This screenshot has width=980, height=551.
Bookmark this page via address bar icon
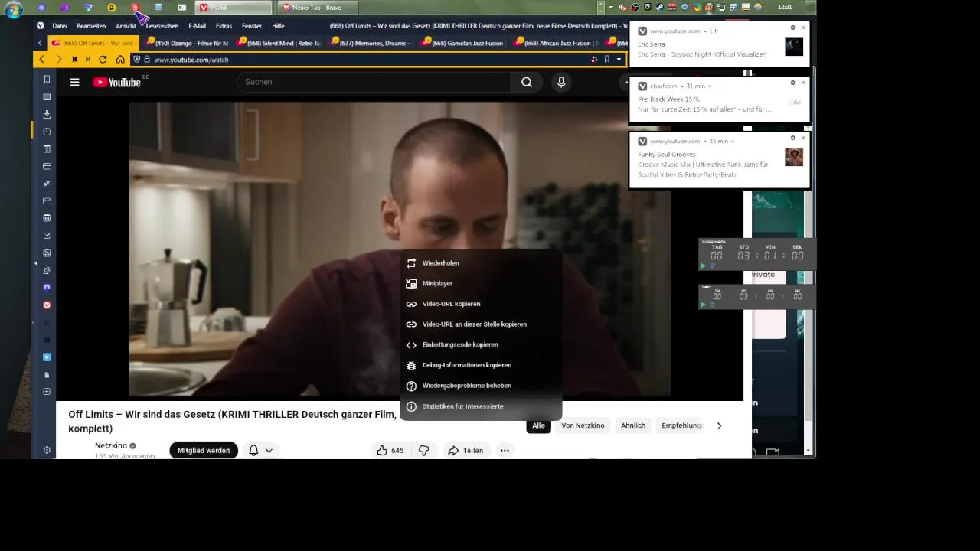point(606,59)
